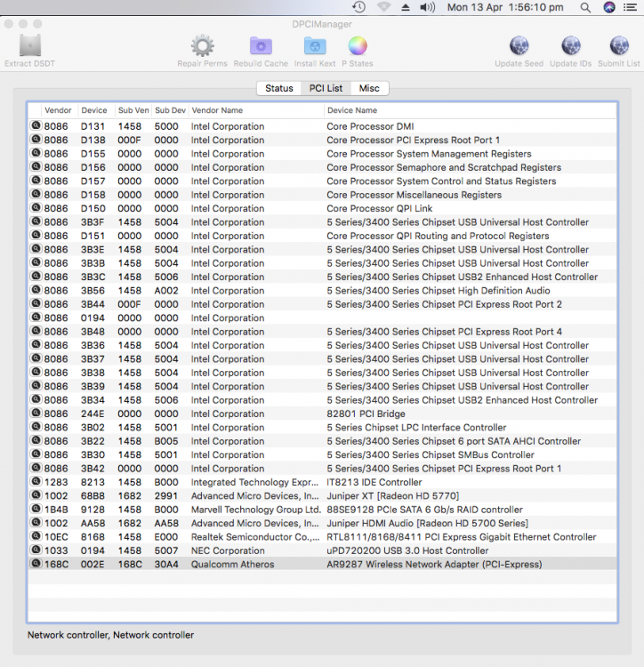Click lookup icon on High Definition Audio row
The width and height of the screenshot is (644, 667).
coord(36,290)
